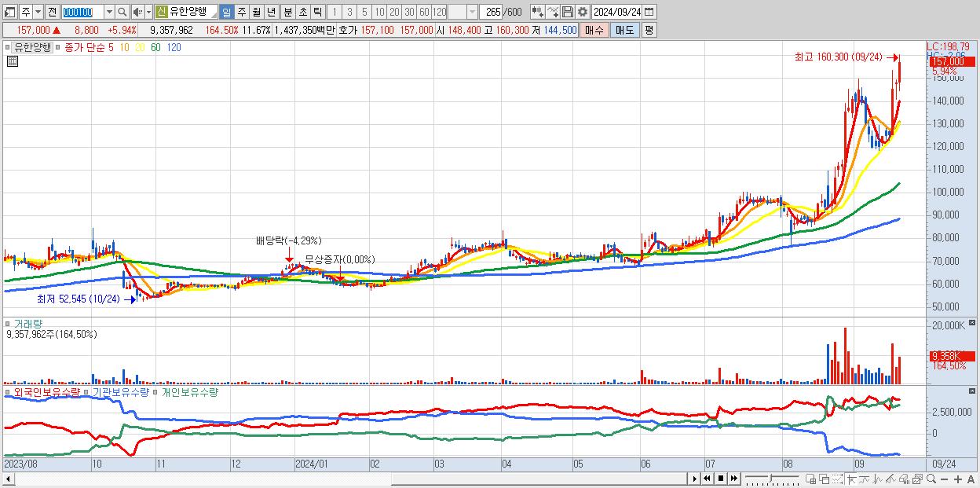Click the stock search magnifier icon
The image size is (980, 488).
(122, 12)
